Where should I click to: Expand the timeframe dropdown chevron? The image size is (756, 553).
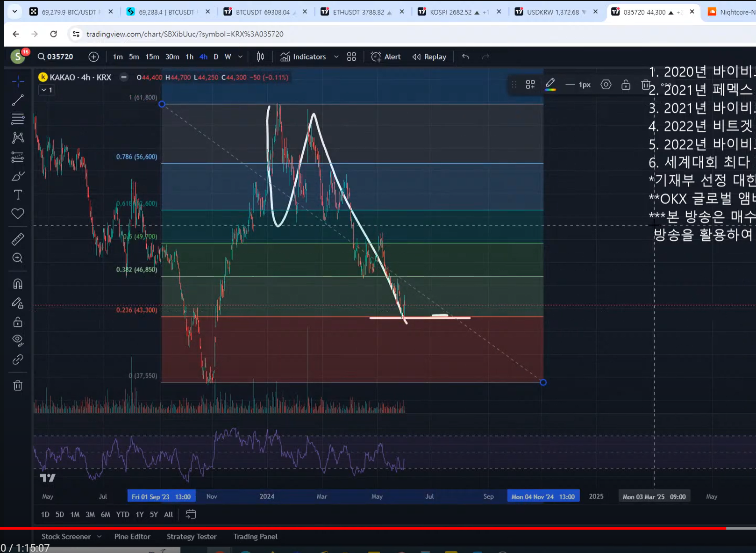(x=240, y=57)
